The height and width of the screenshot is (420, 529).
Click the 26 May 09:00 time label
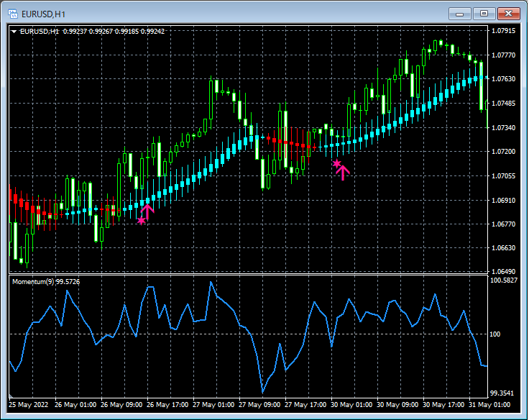(121, 404)
